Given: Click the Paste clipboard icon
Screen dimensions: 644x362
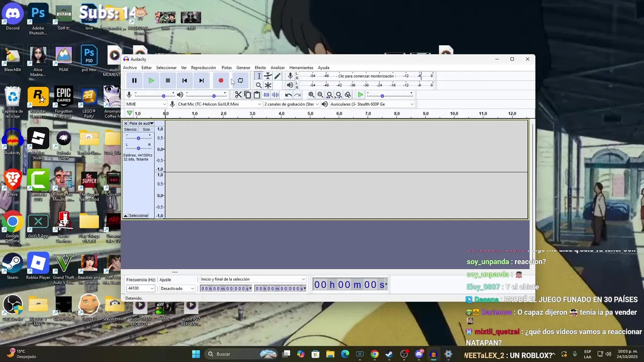Looking at the screenshot, I should pos(257,95).
